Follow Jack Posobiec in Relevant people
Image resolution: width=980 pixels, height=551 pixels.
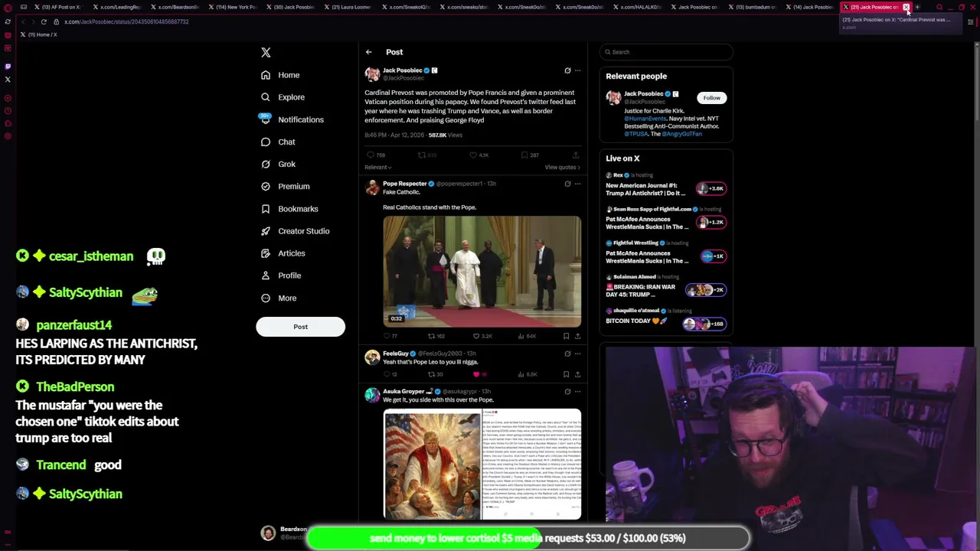click(711, 98)
